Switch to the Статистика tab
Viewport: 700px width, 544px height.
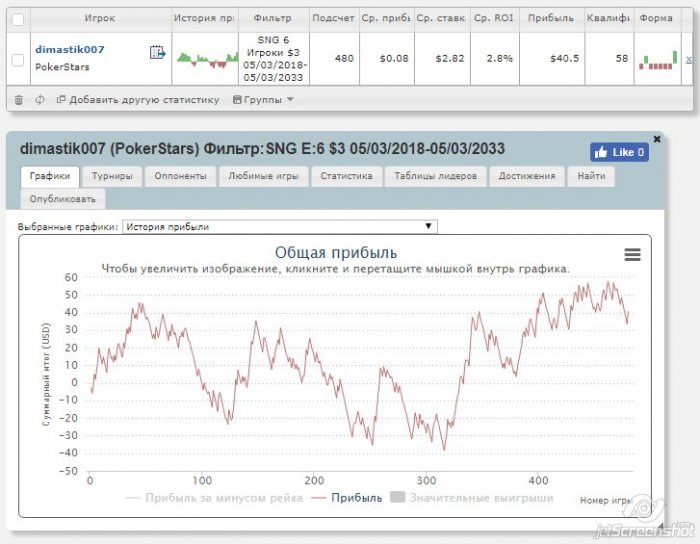[346, 176]
